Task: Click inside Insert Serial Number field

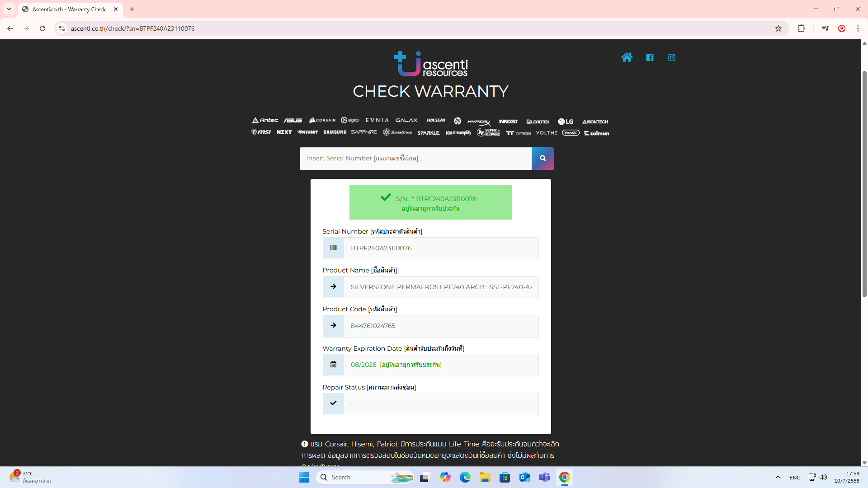Action: pos(415,158)
